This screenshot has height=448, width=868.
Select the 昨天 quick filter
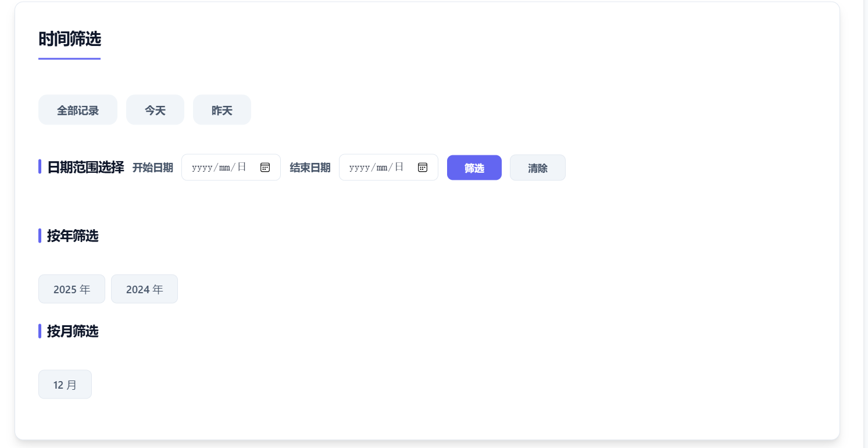[222, 109]
